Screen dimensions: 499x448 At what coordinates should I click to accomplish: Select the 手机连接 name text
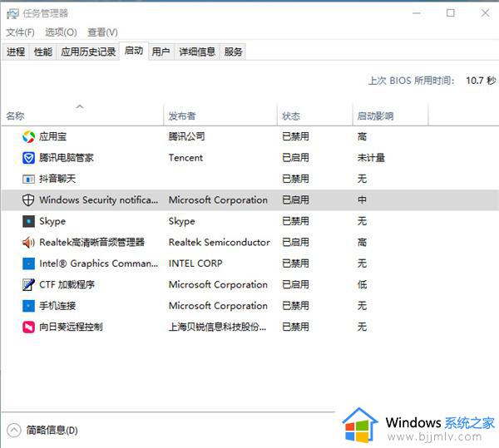[x=57, y=306]
